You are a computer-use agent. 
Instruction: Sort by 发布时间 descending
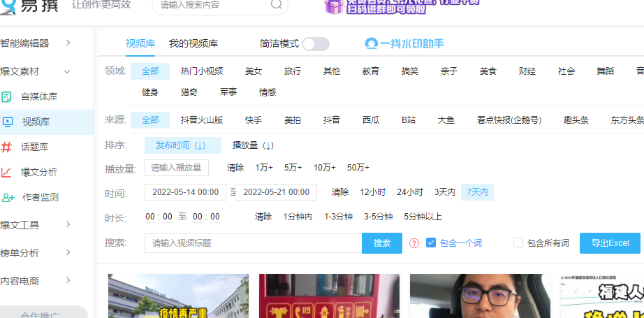pos(183,145)
